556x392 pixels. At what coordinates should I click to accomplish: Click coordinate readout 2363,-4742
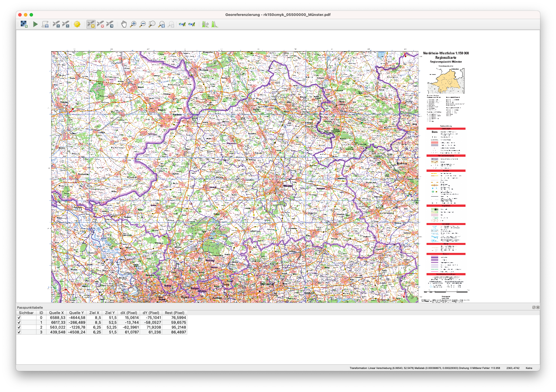click(513, 368)
